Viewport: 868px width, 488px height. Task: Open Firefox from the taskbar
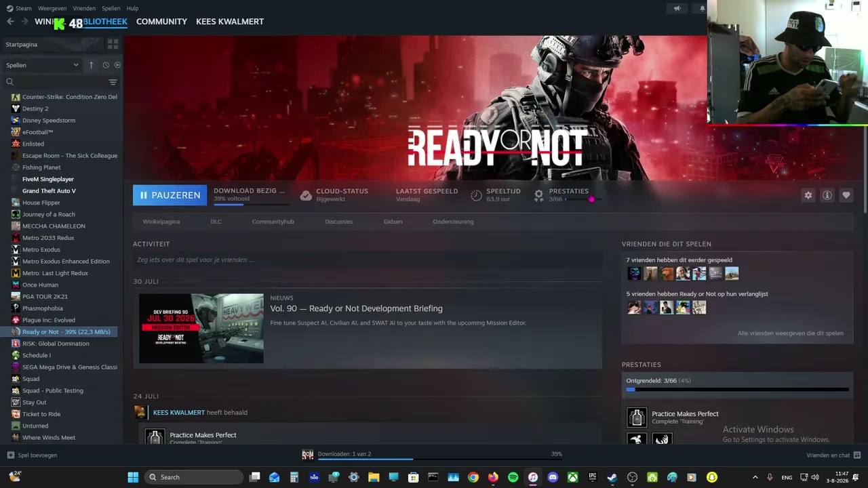point(493,477)
